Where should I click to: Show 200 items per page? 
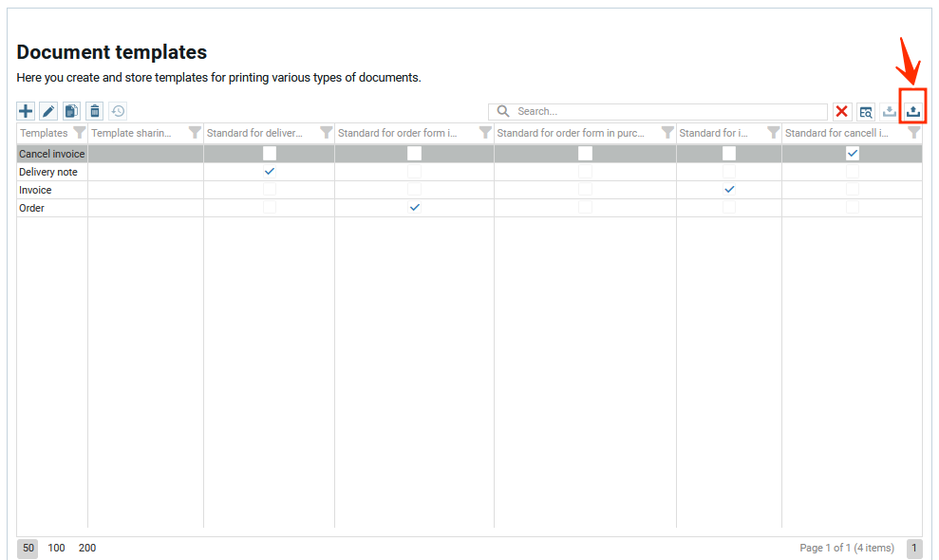87,548
